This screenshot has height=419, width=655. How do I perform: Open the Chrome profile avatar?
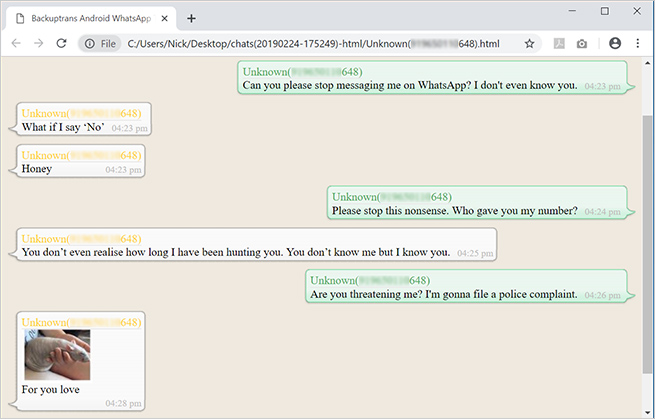point(614,44)
